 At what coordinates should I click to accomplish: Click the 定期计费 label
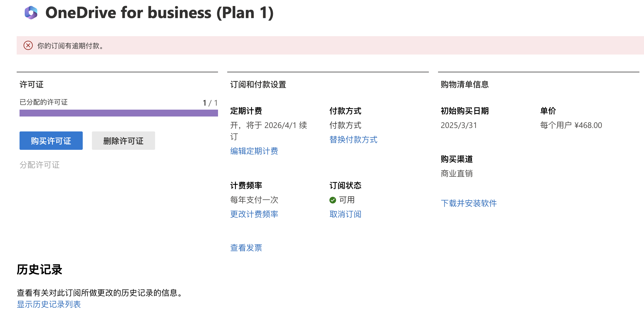[x=246, y=111]
